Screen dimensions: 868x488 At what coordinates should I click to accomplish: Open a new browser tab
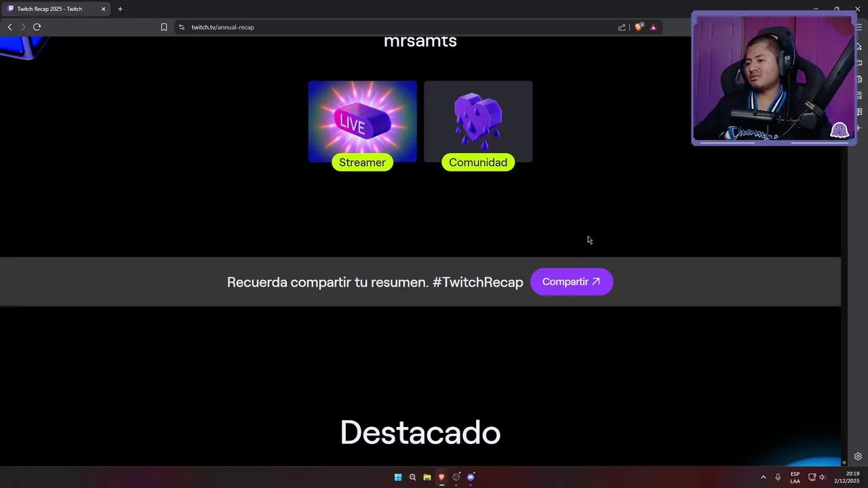click(x=120, y=9)
